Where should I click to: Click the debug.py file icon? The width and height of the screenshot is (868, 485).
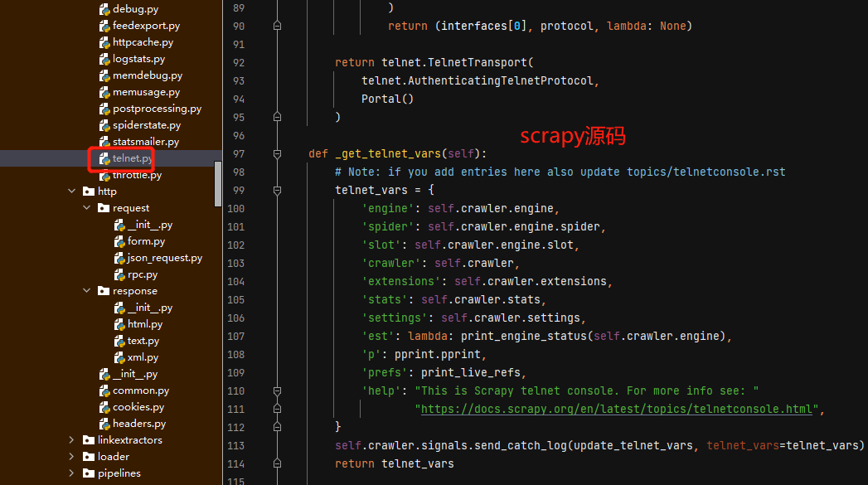tap(104, 9)
